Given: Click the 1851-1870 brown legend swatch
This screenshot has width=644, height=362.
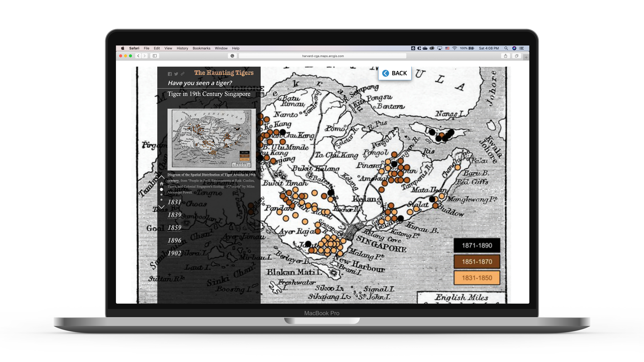Looking at the screenshot, I should coord(477,262).
